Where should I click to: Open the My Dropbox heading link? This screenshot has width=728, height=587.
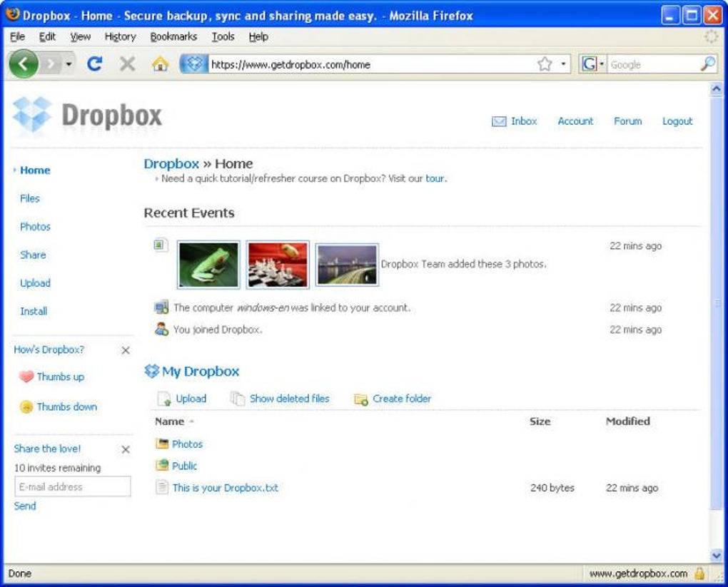point(201,372)
